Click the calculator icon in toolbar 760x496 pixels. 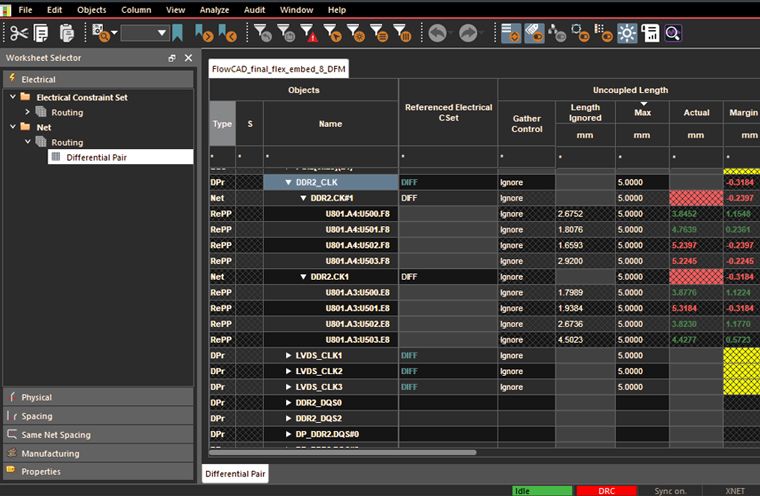(650, 33)
